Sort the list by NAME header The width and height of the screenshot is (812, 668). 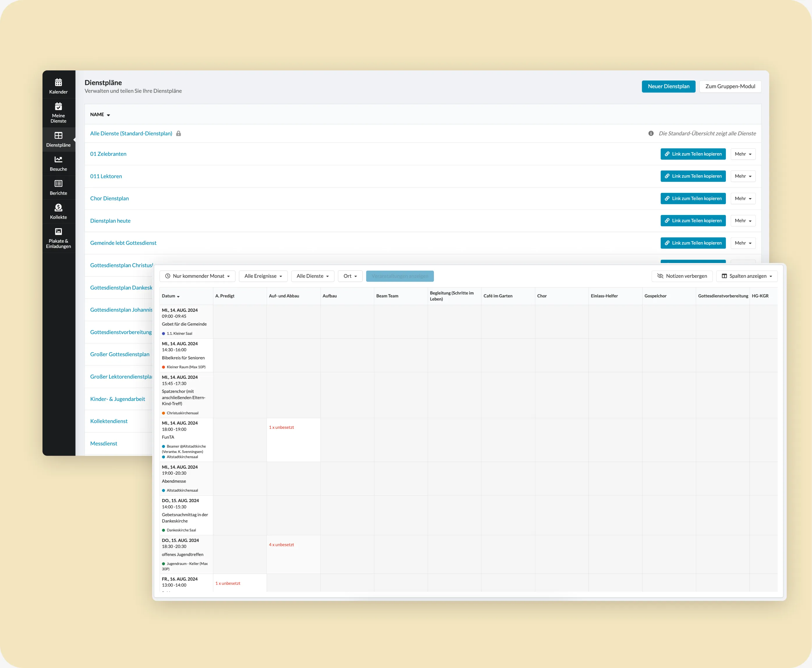(x=100, y=115)
